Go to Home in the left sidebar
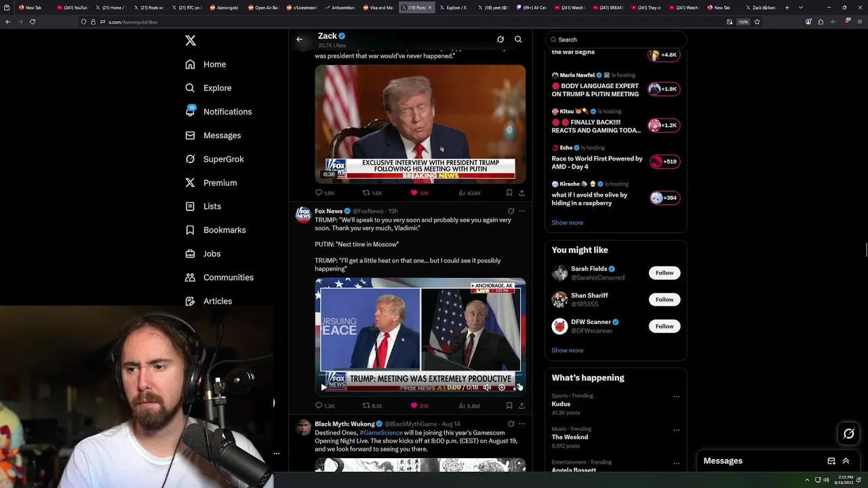Image resolution: width=868 pixels, height=488 pixels. [x=205, y=64]
